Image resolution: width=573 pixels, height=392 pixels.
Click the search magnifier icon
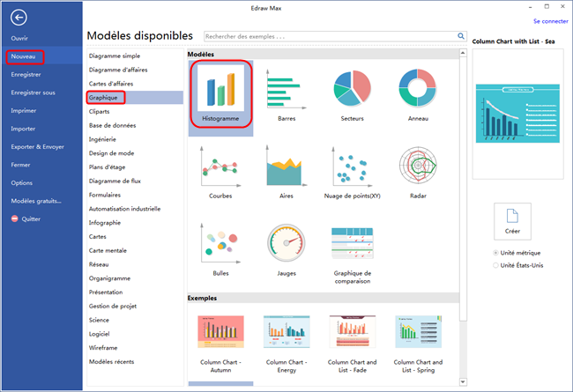(461, 36)
